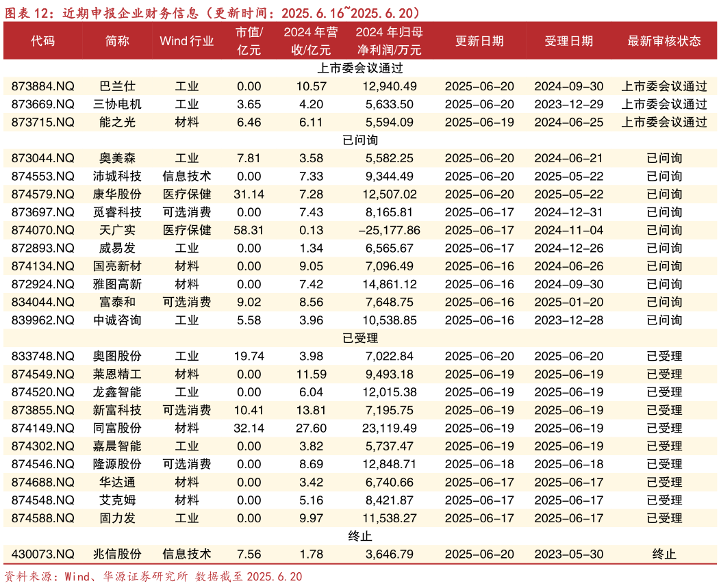The height and width of the screenshot is (588, 721).
Task: Select the 受理日期 column header
Action: coord(568,41)
